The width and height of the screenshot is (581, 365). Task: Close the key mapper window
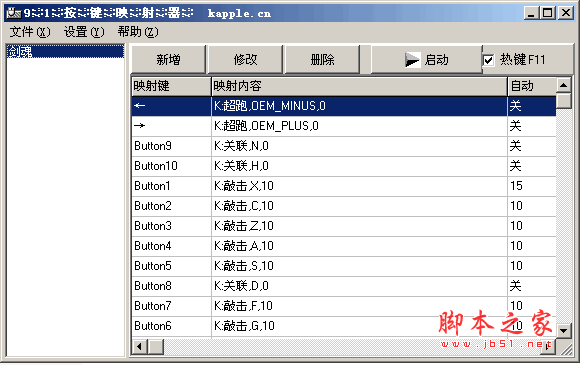point(566,13)
